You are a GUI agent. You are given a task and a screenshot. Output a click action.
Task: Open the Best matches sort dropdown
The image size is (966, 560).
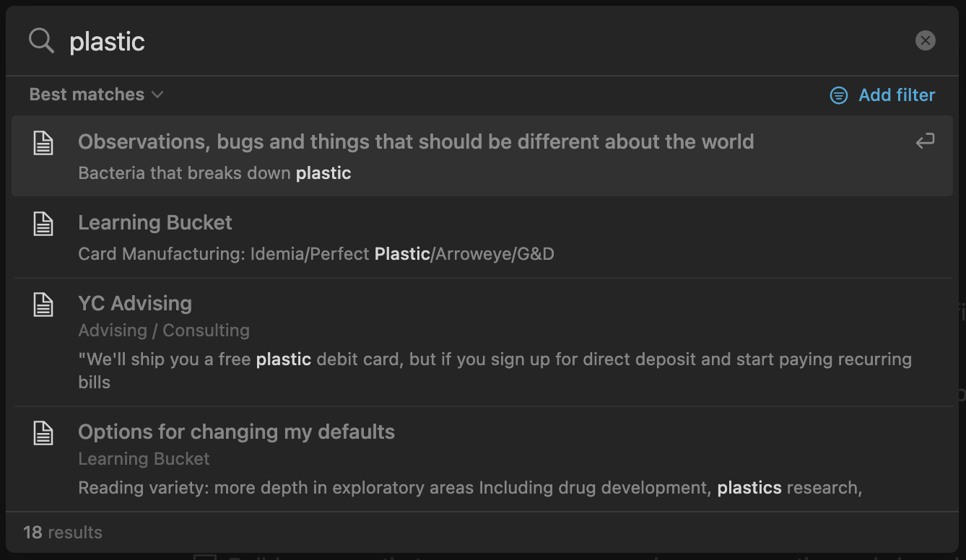click(x=96, y=95)
